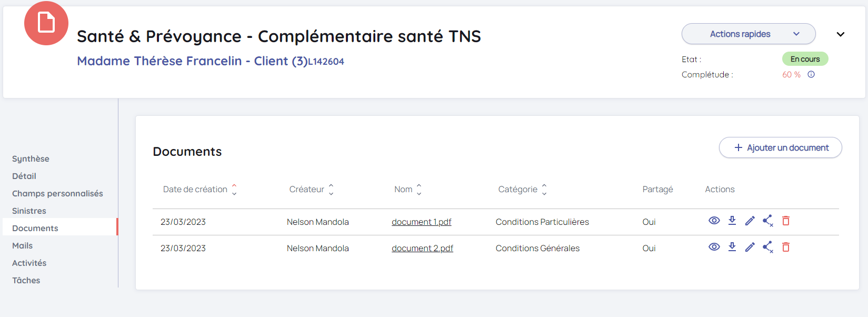Open the Sinistres sidebar section
Image resolution: width=868 pixels, height=317 pixels.
click(29, 211)
